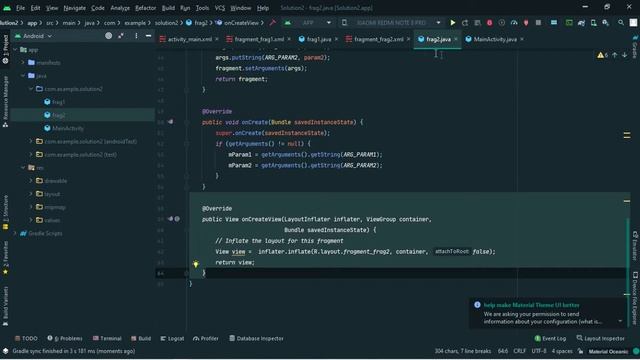Image resolution: width=640 pixels, height=360 pixels.
Task: Open the app run configuration dropdown
Action: (309, 23)
